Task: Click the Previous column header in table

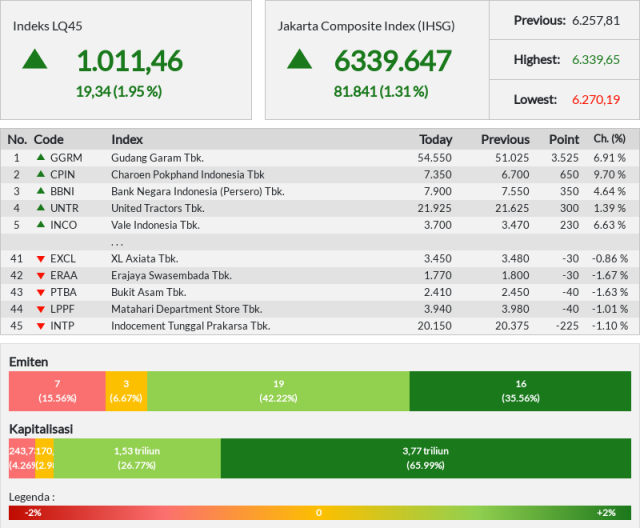Action: pyautogui.click(x=505, y=140)
